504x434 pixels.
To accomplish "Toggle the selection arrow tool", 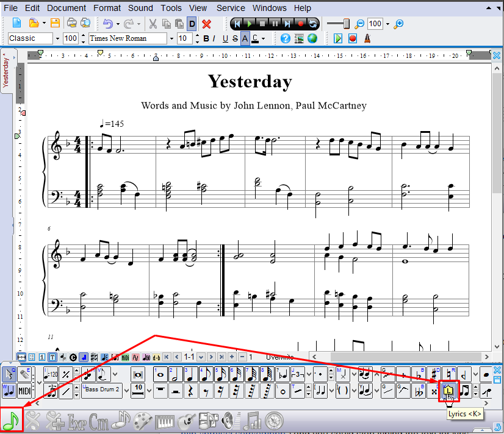I will tap(9, 374).
